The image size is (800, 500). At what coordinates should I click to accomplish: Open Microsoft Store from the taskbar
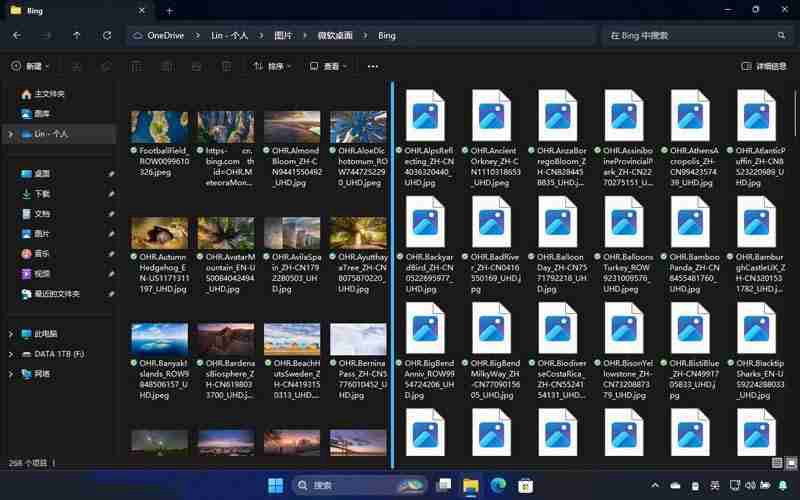525,485
